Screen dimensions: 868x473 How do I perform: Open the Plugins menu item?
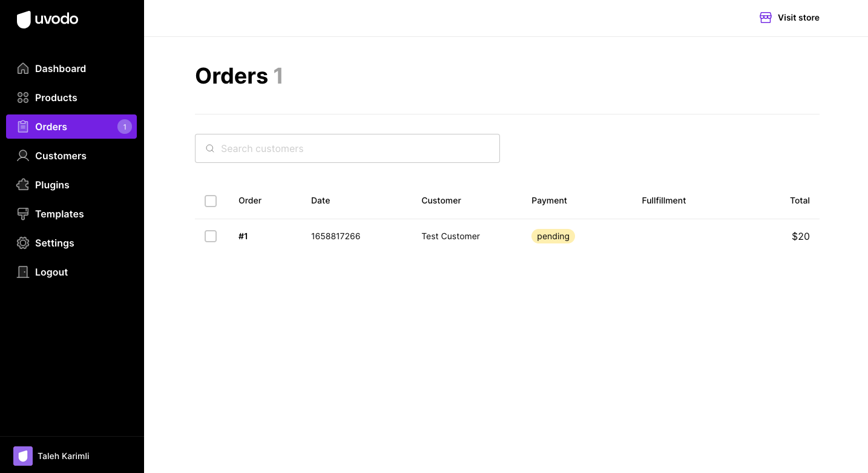(71, 185)
